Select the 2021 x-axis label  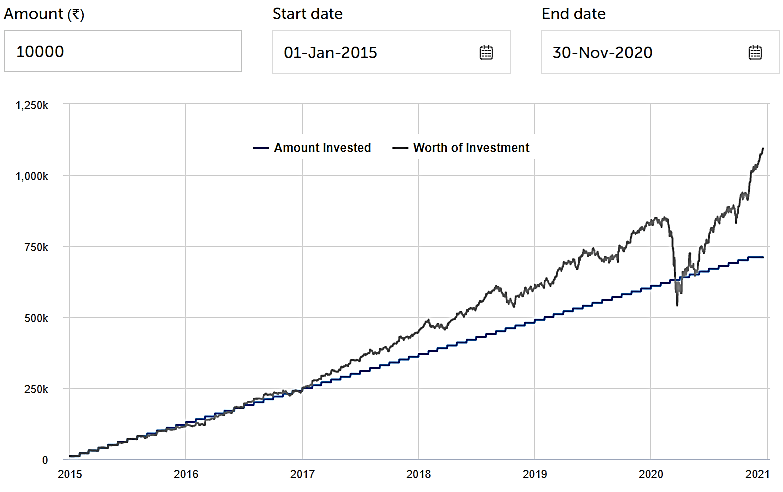pos(757,473)
